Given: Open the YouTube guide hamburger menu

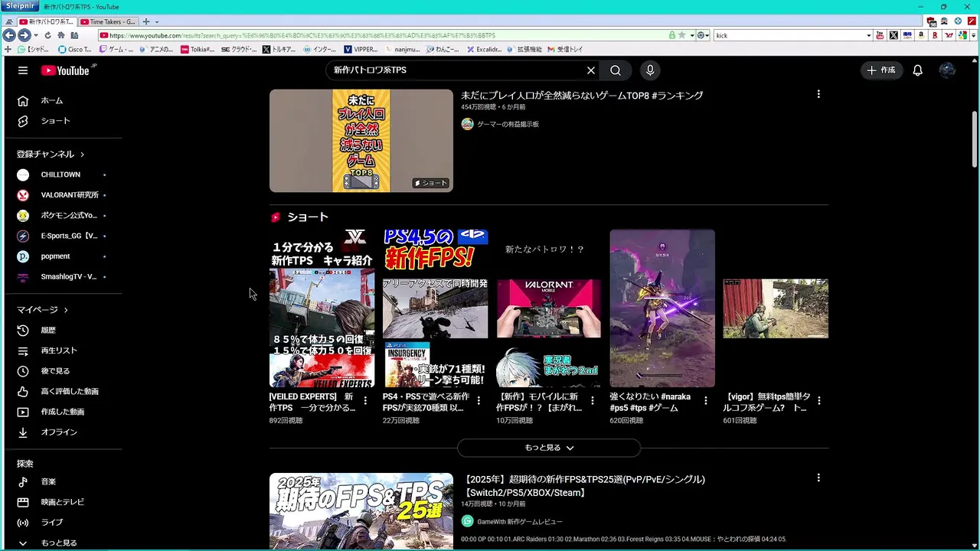Looking at the screenshot, I should 23,70.
